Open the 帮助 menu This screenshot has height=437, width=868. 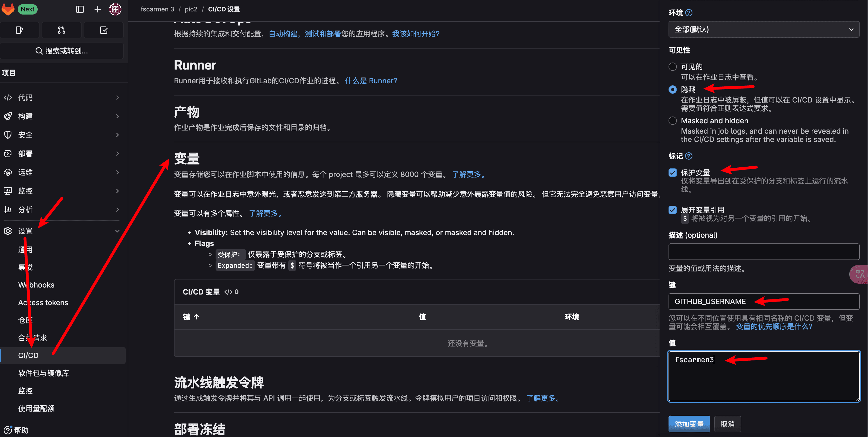click(x=16, y=430)
